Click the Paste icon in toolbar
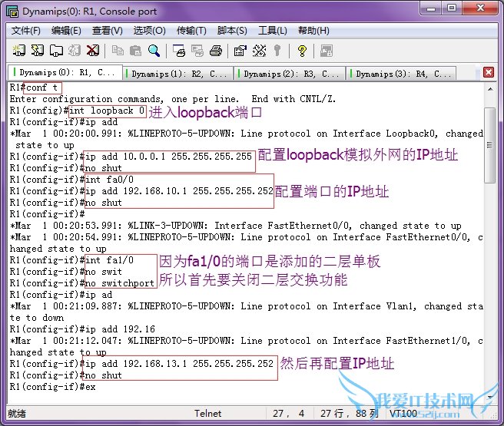 pyautogui.click(x=136, y=51)
